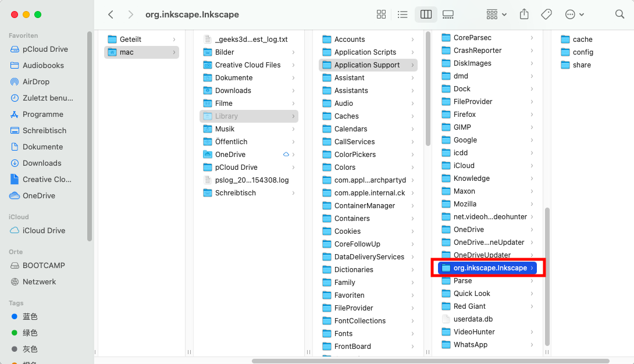634x364 pixels.
Task: Expand the Containers folder chevron
Action: pos(412,219)
